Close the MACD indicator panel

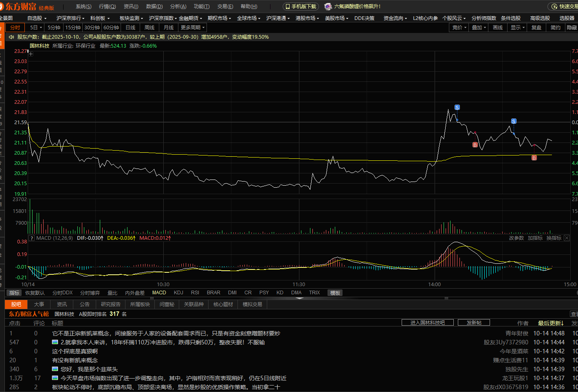point(567,238)
